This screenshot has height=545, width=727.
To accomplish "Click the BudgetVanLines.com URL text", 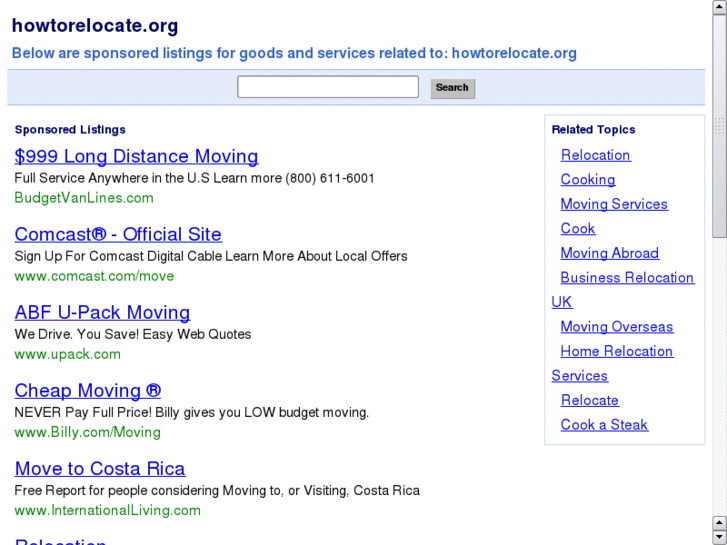I will click(84, 198).
